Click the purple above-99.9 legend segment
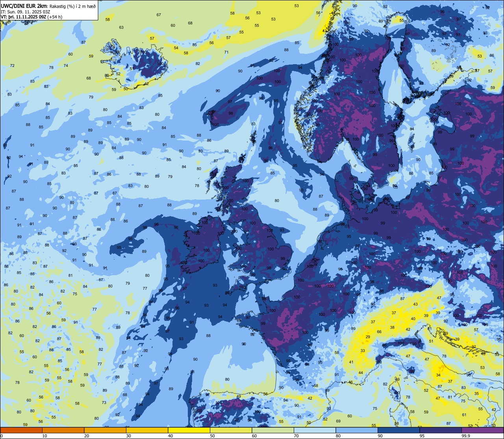504x439 pixels. click(x=482, y=430)
